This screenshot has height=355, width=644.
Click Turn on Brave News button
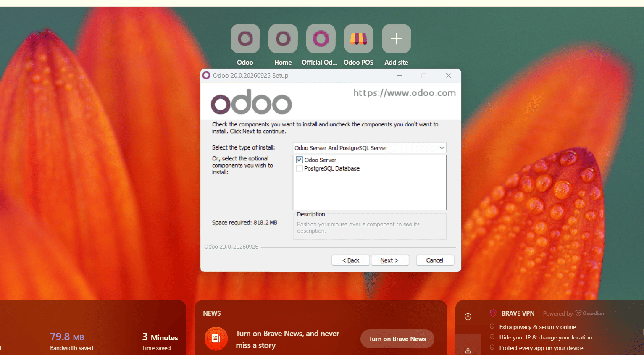pos(397,339)
